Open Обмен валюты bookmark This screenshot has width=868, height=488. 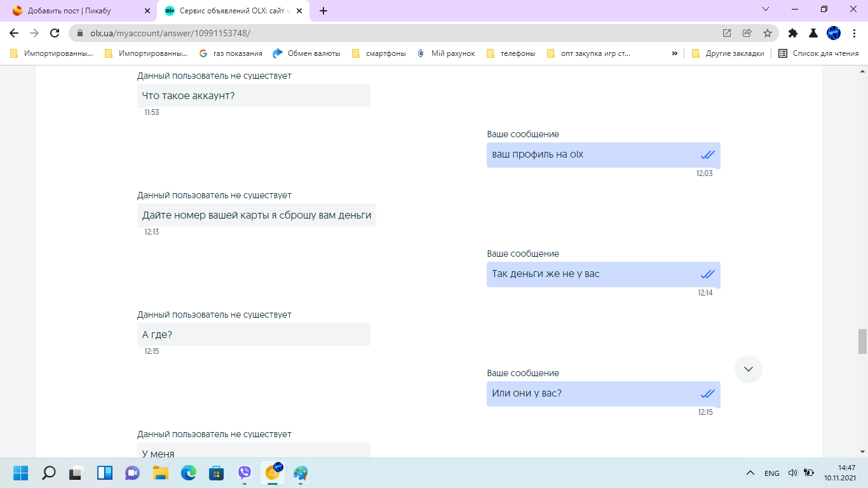307,53
